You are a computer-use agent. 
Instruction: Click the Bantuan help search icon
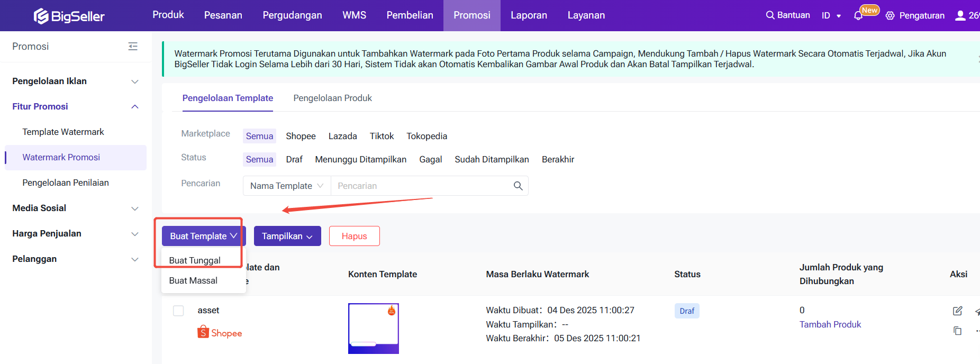click(770, 15)
